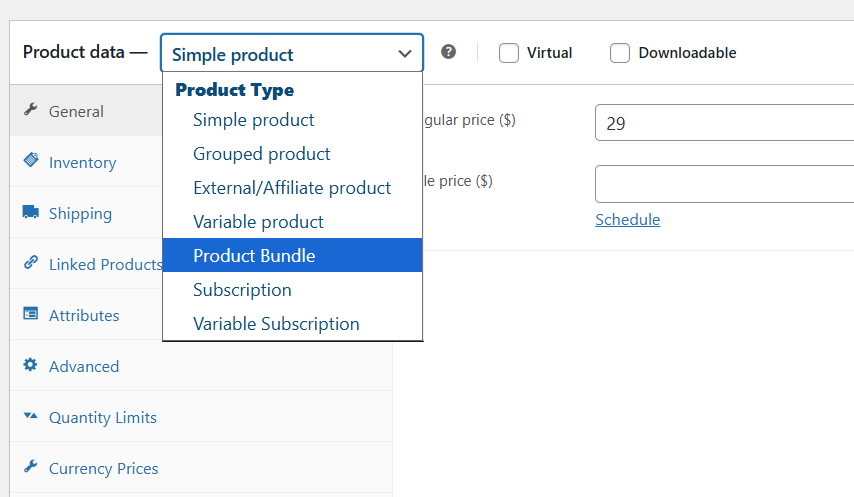This screenshot has height=497, width=854.
Task: Click the Inventory tag icon
Action: pos(31,160)
